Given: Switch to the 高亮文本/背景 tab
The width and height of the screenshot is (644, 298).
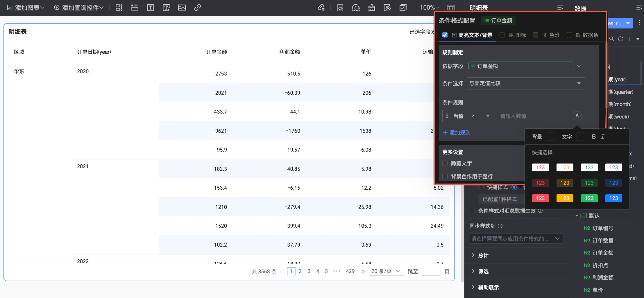Looking at the screenshot, I should point(472,35).
